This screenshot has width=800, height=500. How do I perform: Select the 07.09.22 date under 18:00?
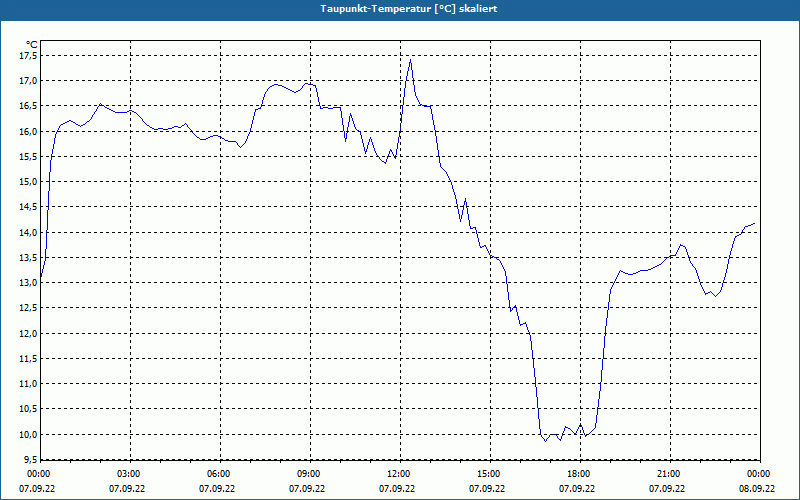pos(577,489)
